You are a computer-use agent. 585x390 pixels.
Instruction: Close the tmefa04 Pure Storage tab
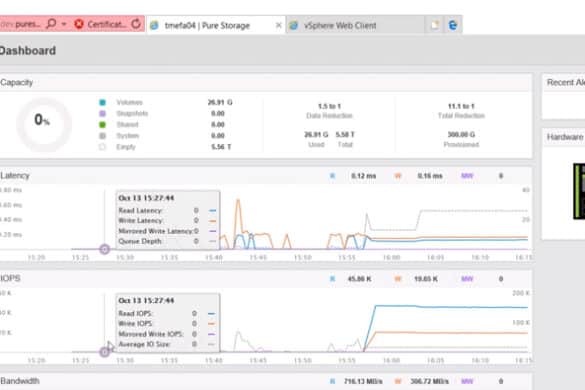click(x=278, y=25)
